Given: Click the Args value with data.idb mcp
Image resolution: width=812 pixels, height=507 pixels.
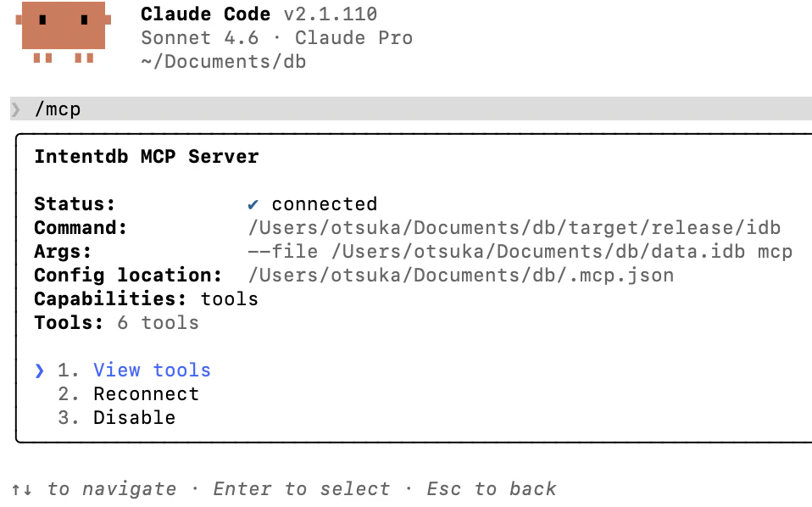Looking at the screenshot, I should 520,252.
